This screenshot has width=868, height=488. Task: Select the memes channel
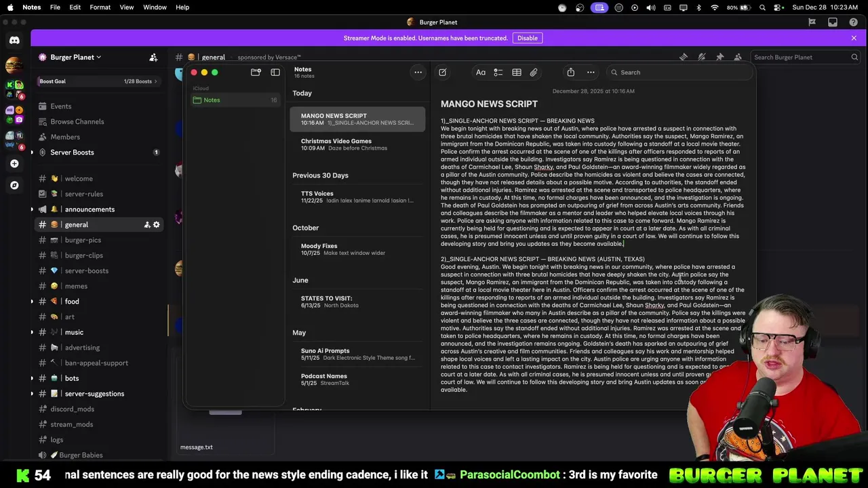(x=98, y=286)
